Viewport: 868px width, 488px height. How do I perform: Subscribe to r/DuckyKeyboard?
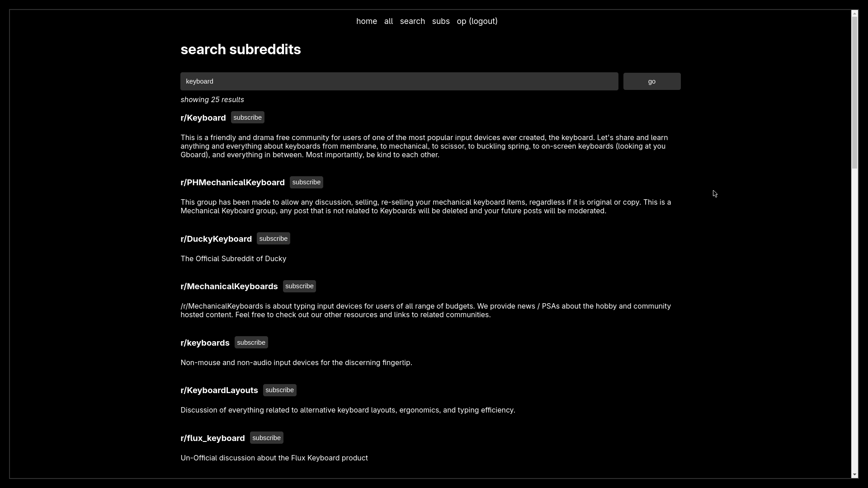click(273, 238)
